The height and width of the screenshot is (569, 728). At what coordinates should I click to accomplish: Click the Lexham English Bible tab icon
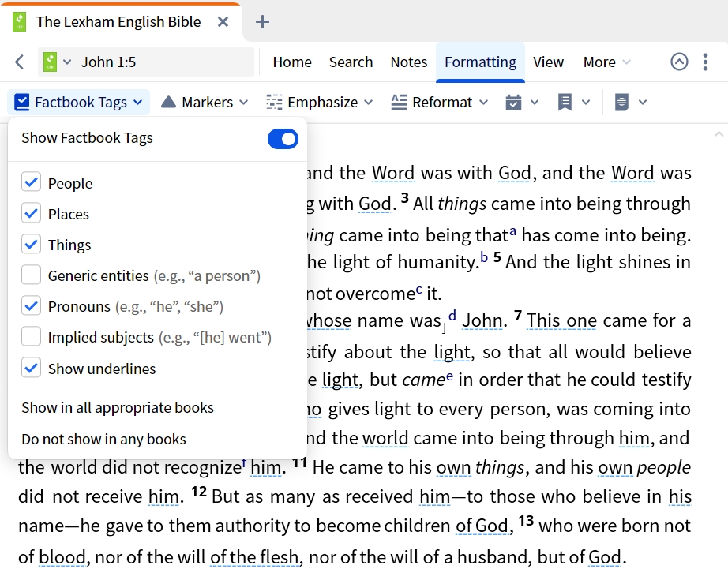(20, 22)
